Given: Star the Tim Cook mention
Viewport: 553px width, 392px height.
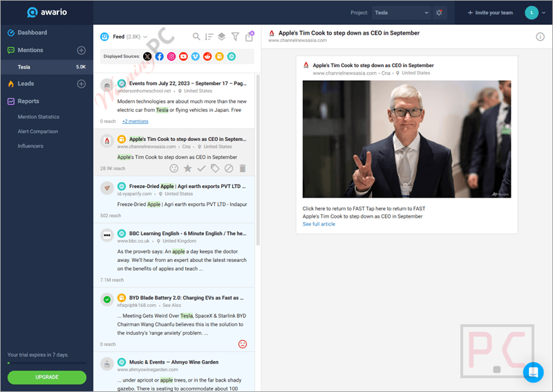Looking at the screenshot, I should pos(187,169).
